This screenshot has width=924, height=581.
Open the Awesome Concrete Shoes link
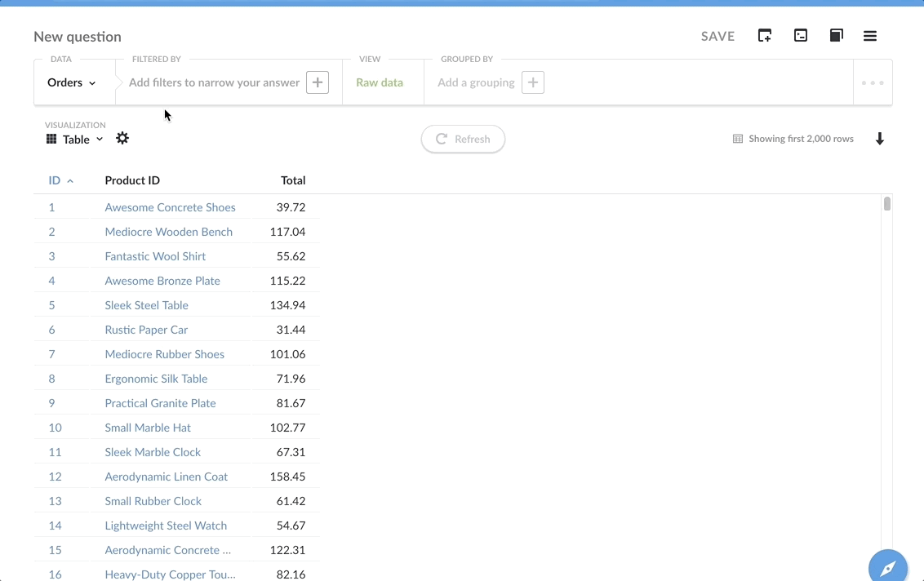[x=170, y=207]
